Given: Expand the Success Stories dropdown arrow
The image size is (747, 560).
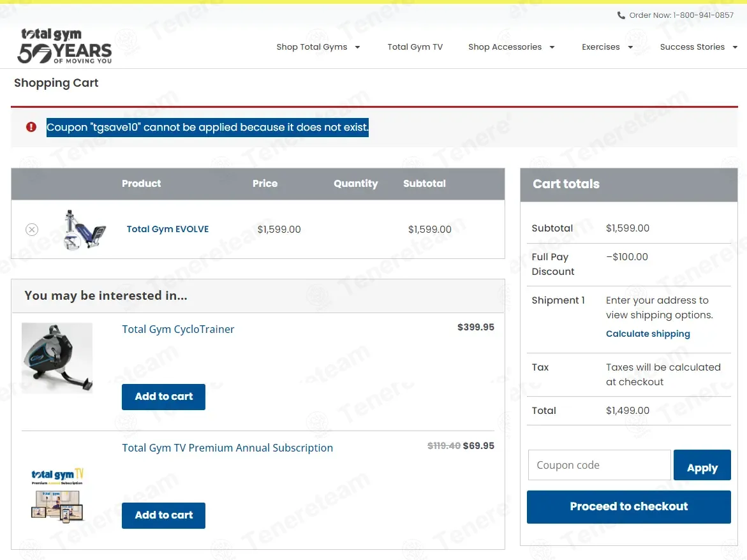Looking at the screenshot, I should (x=735, y=47).
